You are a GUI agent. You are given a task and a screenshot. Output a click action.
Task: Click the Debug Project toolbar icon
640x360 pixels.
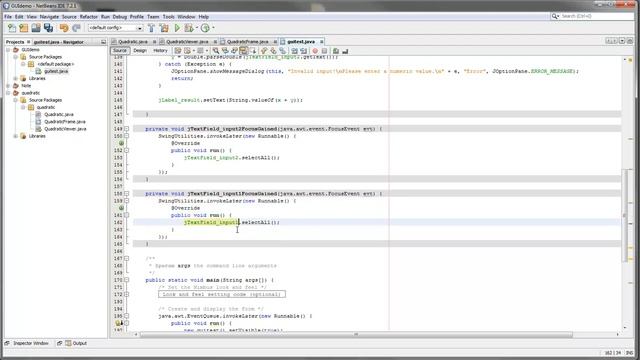(x=188, y=28)
